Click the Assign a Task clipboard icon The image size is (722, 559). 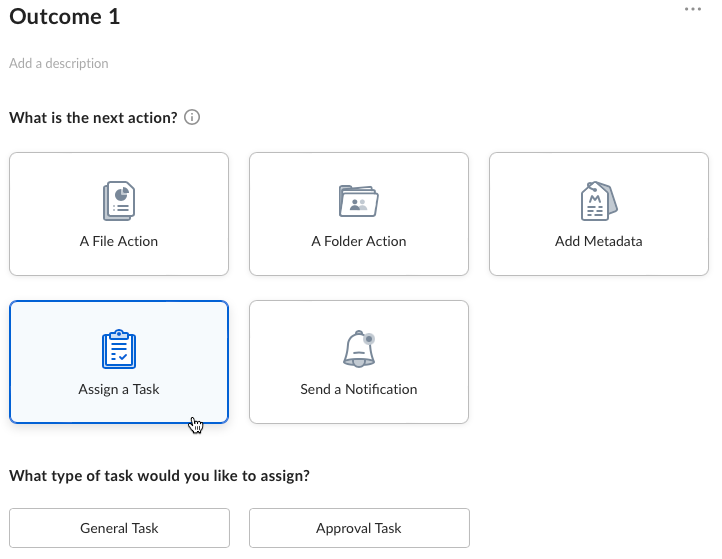(119, 349)
